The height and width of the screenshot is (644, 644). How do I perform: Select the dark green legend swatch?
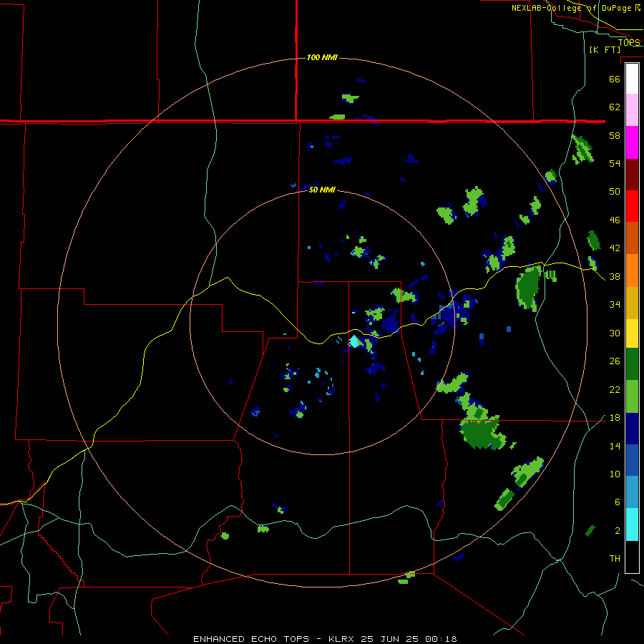click(632, 364)
